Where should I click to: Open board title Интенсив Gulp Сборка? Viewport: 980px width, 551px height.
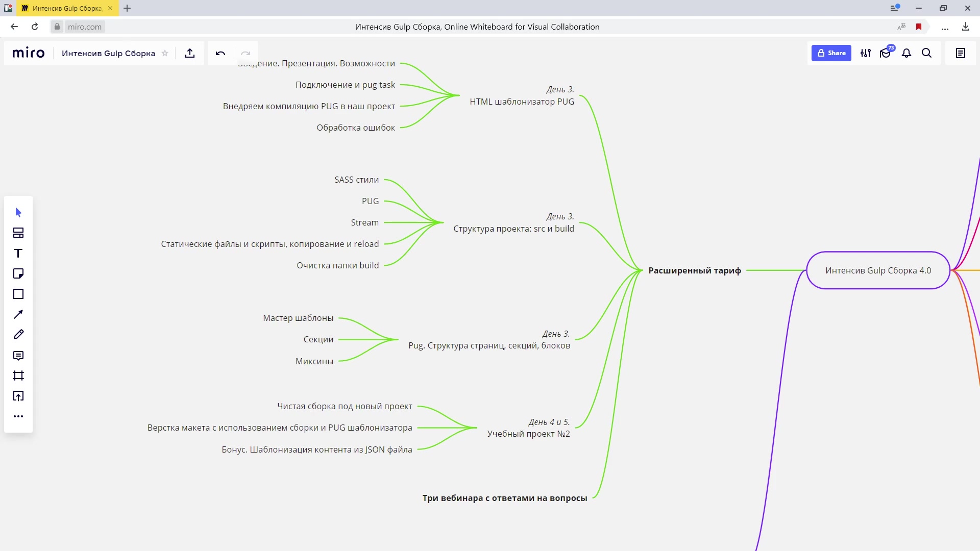pos(108,53)
